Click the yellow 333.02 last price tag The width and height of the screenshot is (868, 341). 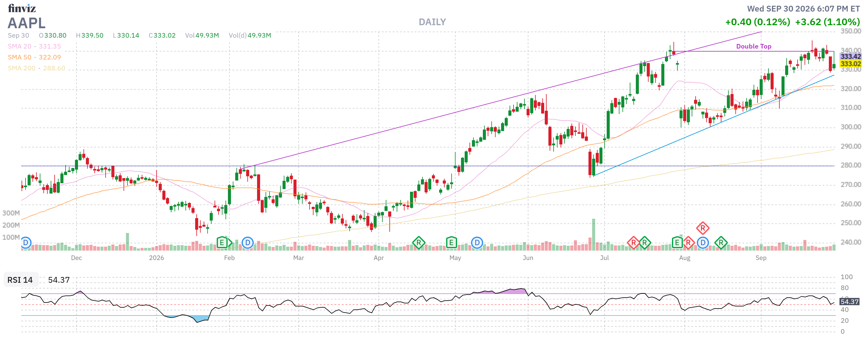pos(850,64)
